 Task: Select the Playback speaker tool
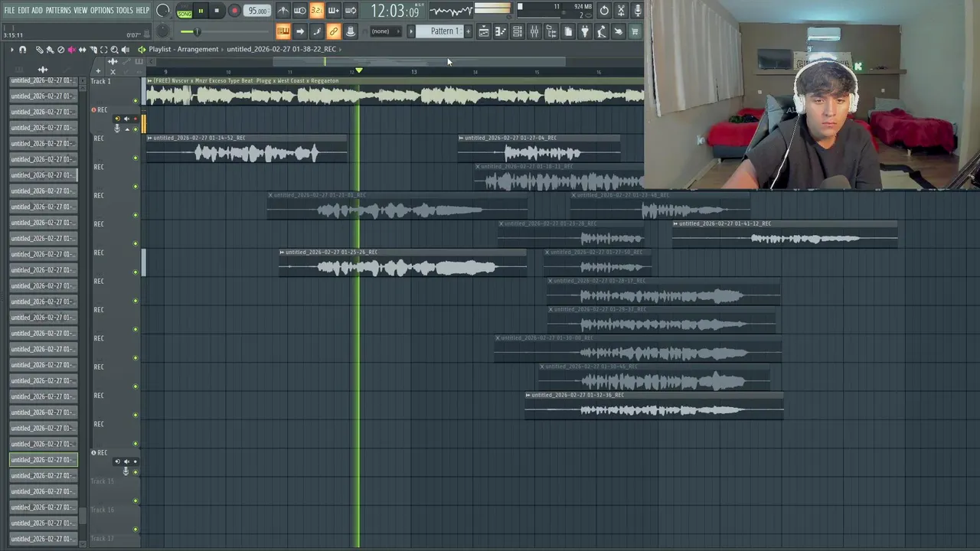126,50
